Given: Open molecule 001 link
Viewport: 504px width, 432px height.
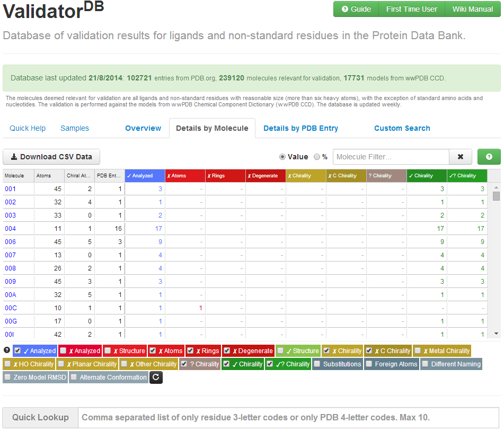Looking at the screenshot, I should click(x=10, y=189).
